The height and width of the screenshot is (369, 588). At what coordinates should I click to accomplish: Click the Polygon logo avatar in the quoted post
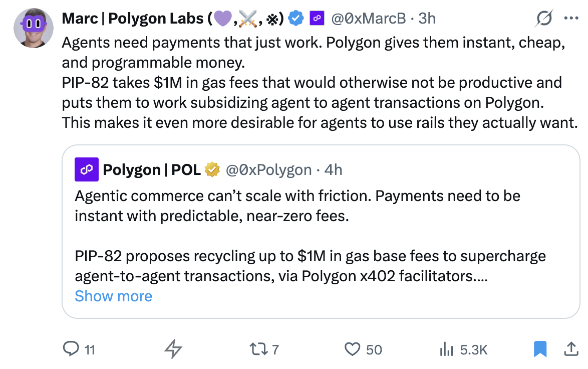pos(85,169)
